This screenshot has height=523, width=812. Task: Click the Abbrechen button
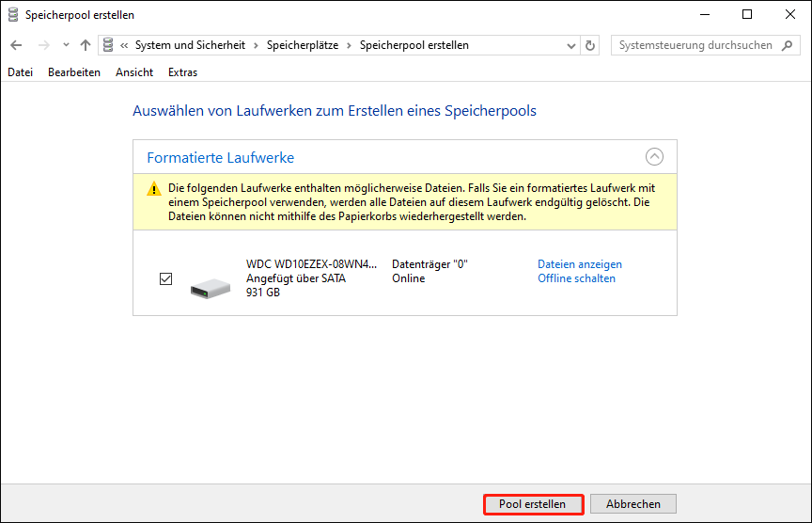(633, 504)
